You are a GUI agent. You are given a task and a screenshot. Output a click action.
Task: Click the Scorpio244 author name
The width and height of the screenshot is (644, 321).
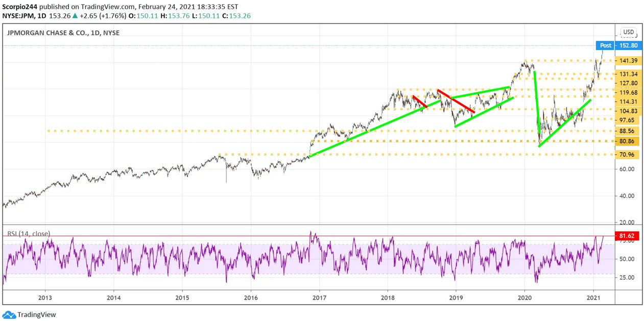click(19, 7)
